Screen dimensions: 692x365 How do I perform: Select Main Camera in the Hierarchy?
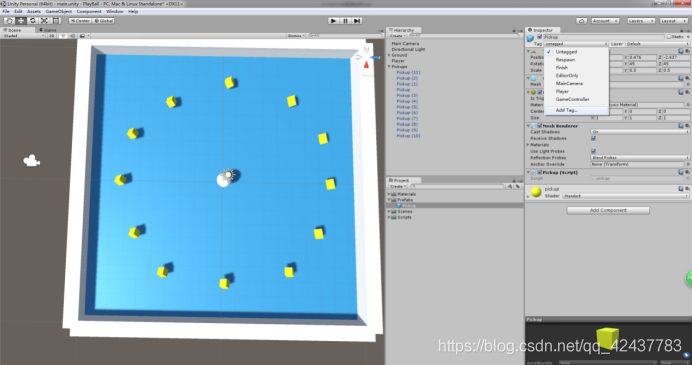tap(405, 44)
